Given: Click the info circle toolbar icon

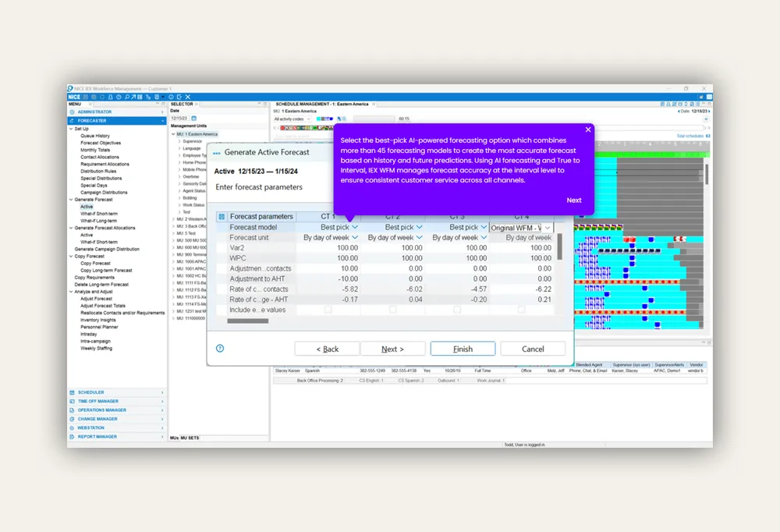Looking at the screenshot, I should click(171, 97).
